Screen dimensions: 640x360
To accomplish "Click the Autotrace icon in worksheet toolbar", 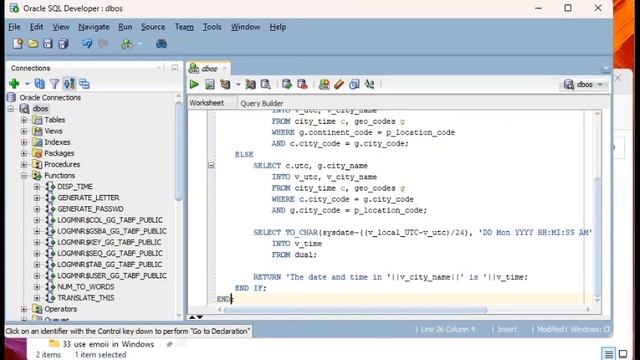I will click(250, 84).
